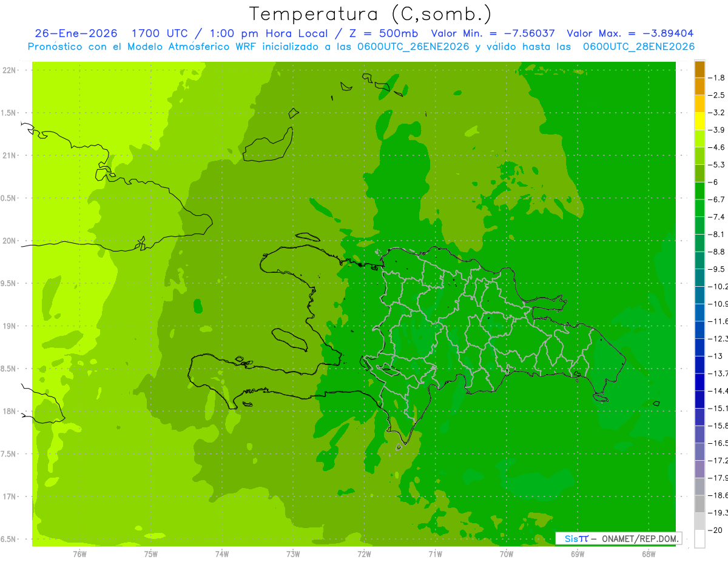This screenshot has height=562, width=728.
Task: Click the '72W' longitude axis label
Action: click(x=364, y=554)
